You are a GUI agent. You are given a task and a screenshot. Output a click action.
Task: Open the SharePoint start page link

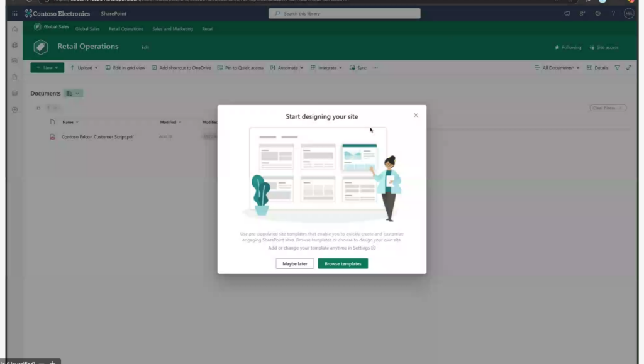(x=114, y=14)
